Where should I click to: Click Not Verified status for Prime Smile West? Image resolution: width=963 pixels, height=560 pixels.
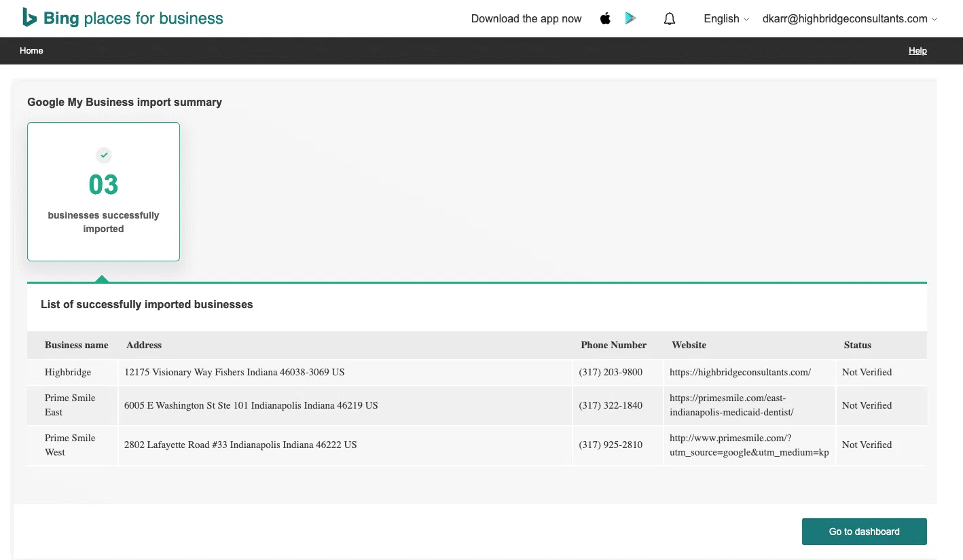point(867,445)
